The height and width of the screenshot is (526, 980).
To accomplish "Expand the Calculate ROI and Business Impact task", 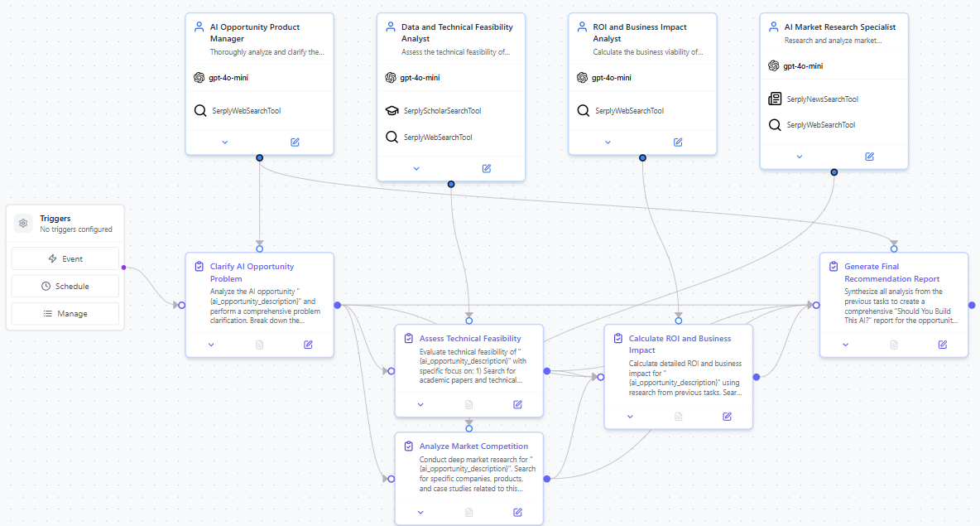I will tap(630, 417).
